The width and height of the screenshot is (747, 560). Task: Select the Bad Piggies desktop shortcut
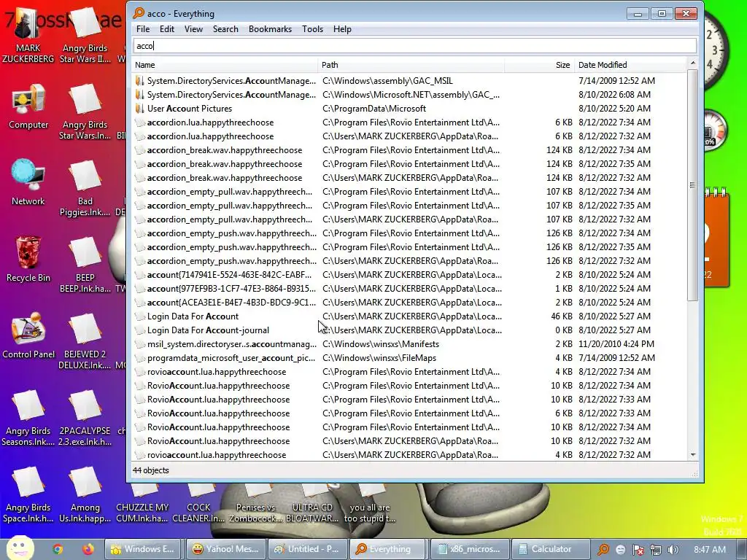(85, 189)
